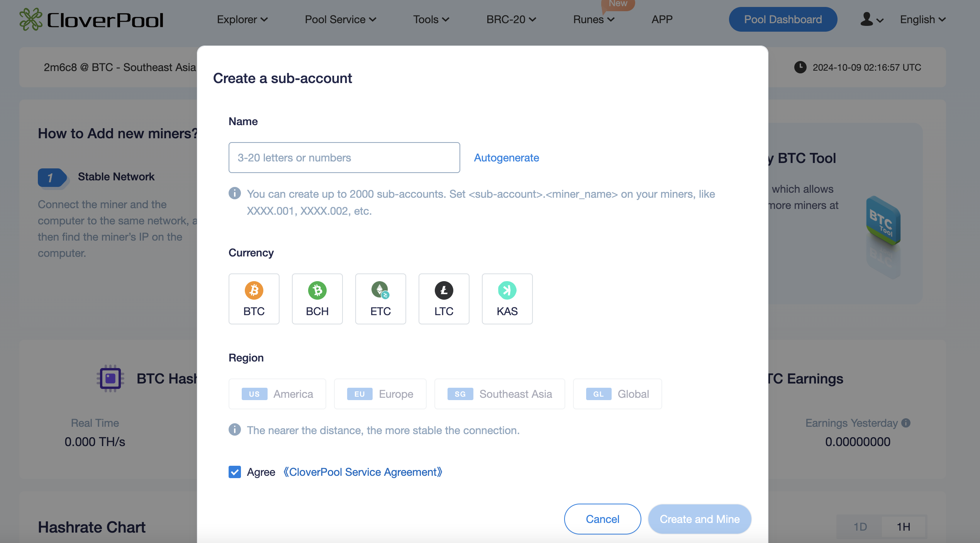980x543 pixels.
Task: Click the sub-account name input field
Action: coord(344,157)
